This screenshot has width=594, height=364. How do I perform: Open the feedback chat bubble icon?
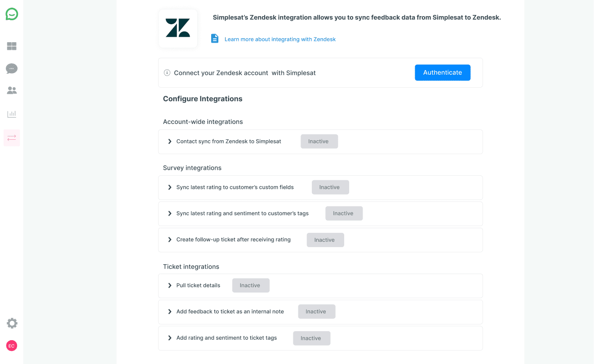click(12, 68)
